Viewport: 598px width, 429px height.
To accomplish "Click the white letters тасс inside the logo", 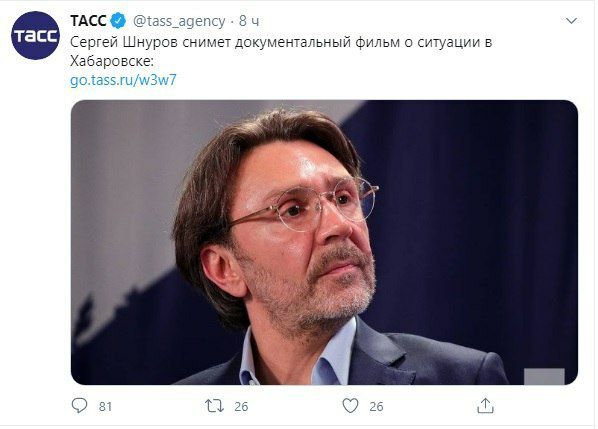I will 35,36.
